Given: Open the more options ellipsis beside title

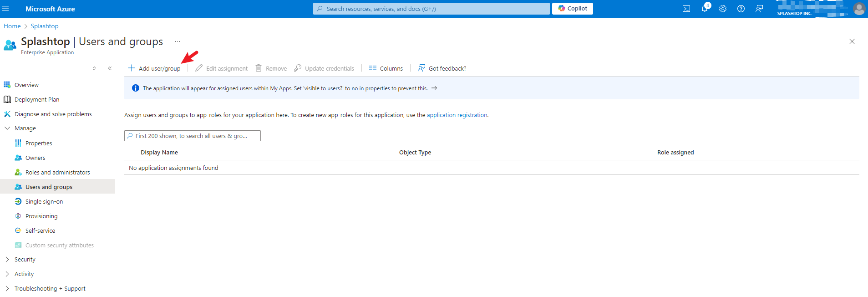Looking at the screenshot, I should coord(178,41).
